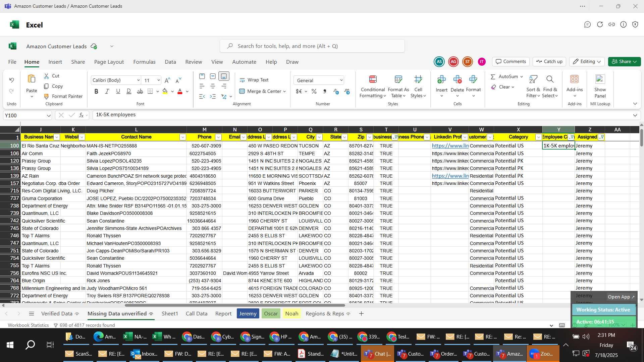Click the Delete cells icon

tap(457, 79)
